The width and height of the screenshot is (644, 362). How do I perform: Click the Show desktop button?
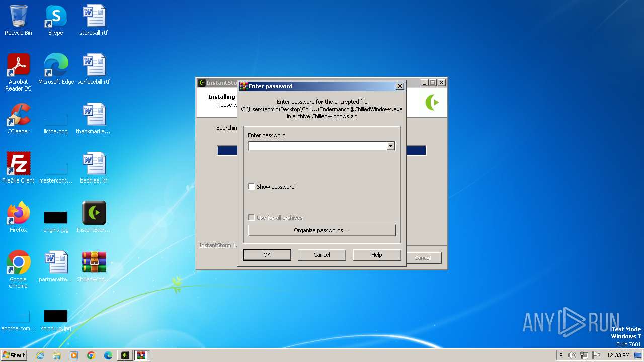[638, 355]
